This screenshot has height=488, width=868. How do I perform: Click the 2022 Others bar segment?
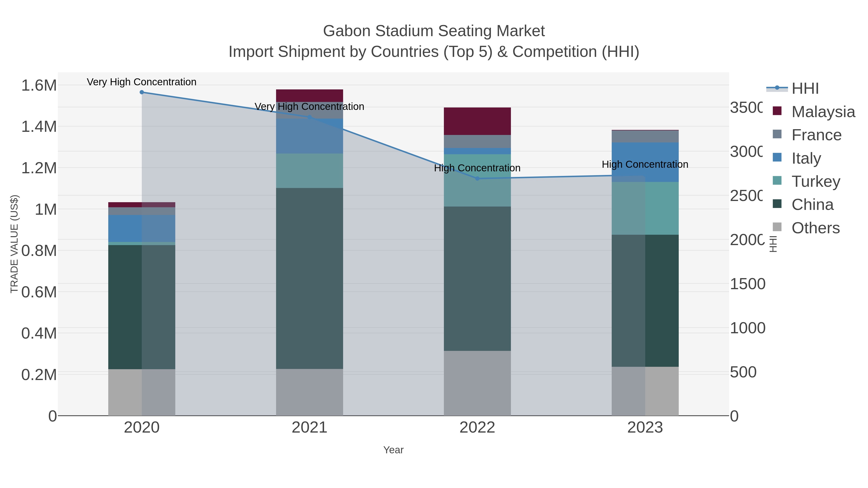point(477,383)
